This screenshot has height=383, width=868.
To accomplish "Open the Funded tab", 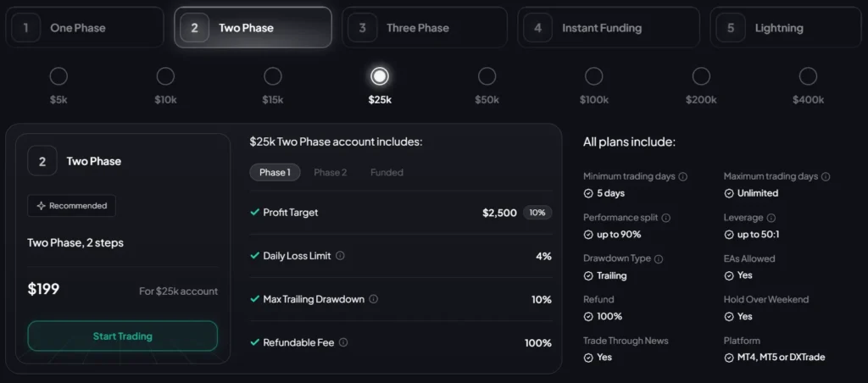I will 387,172.
